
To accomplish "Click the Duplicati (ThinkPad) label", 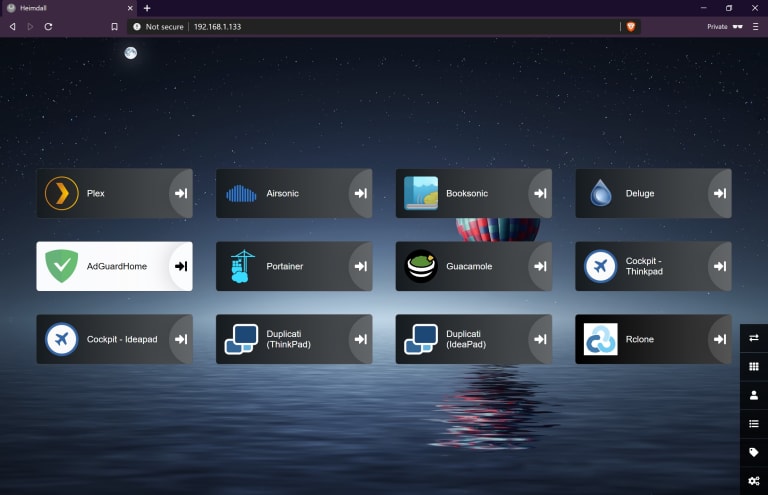I will [x=288, y=339].
